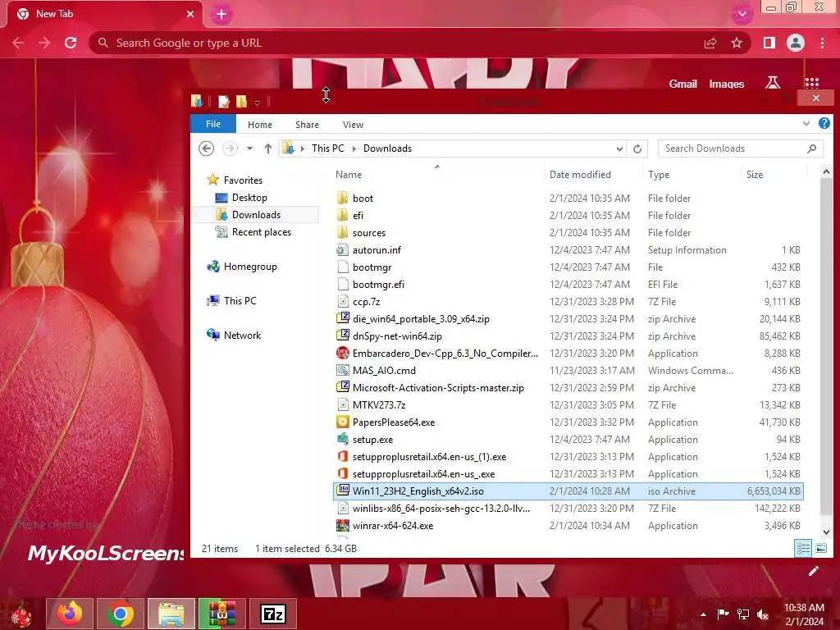Click the Explorer help question mark icon
The height and width of the screenshot is (630, 840).
tap(824, 124)
